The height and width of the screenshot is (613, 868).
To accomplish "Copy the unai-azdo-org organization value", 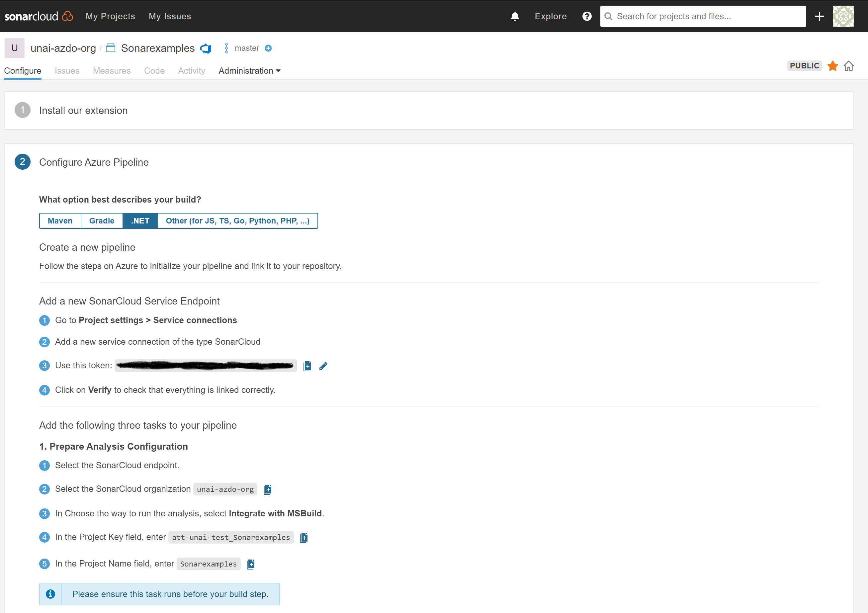I will (x=267, y=489).
